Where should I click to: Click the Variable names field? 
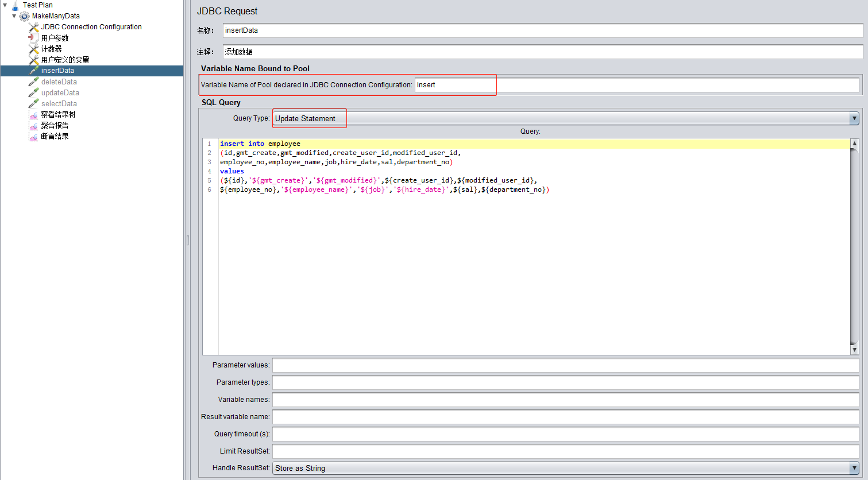[566, 400]
